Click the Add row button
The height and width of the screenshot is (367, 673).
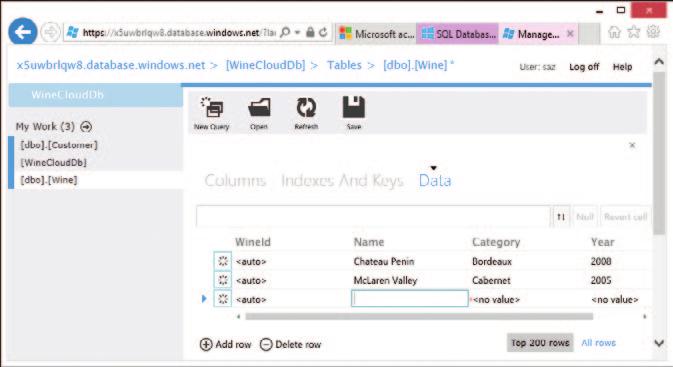pyautogui.click(x=225, y=345)
